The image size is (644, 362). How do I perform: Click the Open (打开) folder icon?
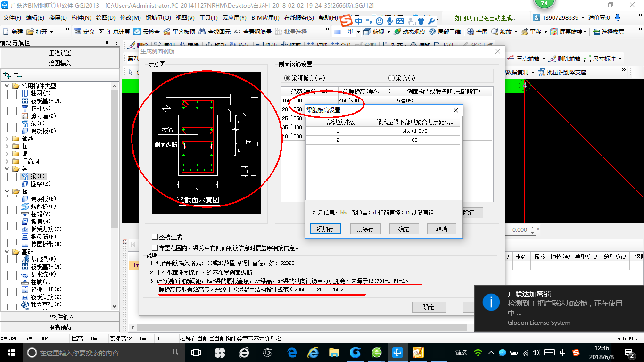point(30,32)
